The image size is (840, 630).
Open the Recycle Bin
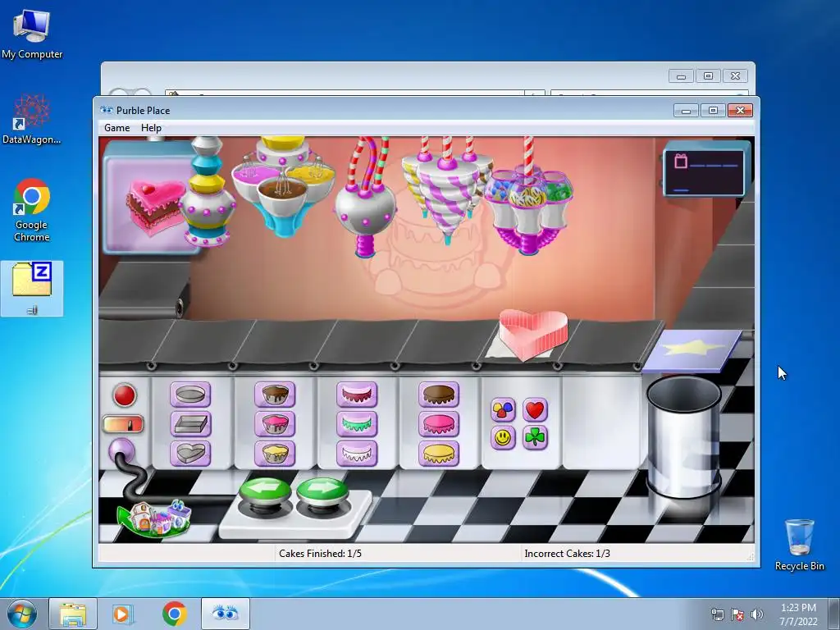799,545
